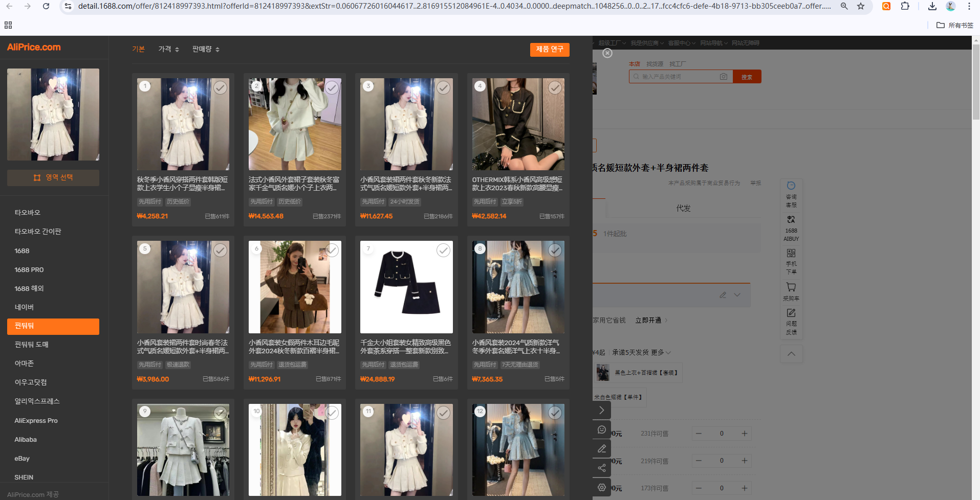This screenshot has width=980, height=500.
Task: Expand the chevron beside the pencil icon
Action: (x=737, y=295)
